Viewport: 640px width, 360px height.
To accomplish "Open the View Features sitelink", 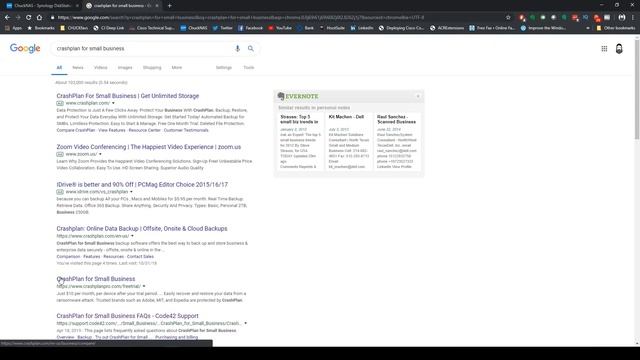I will [x=111, y=130].
